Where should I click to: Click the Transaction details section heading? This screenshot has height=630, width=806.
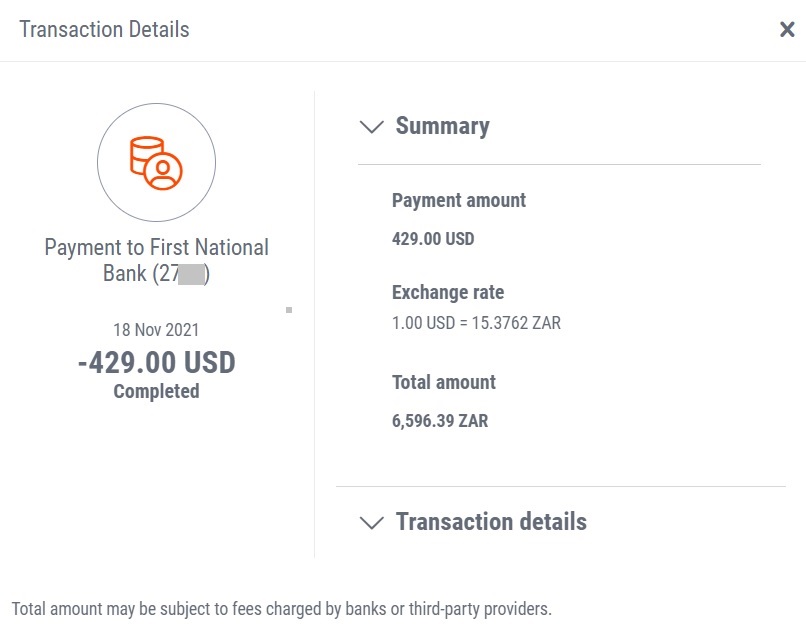coord(491,522)
